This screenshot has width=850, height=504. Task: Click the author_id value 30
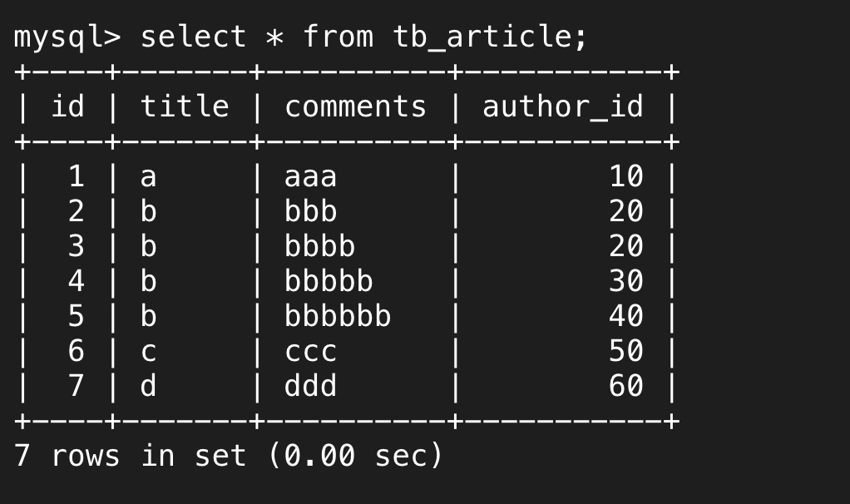pyautogui.click(x=625, y=281)
